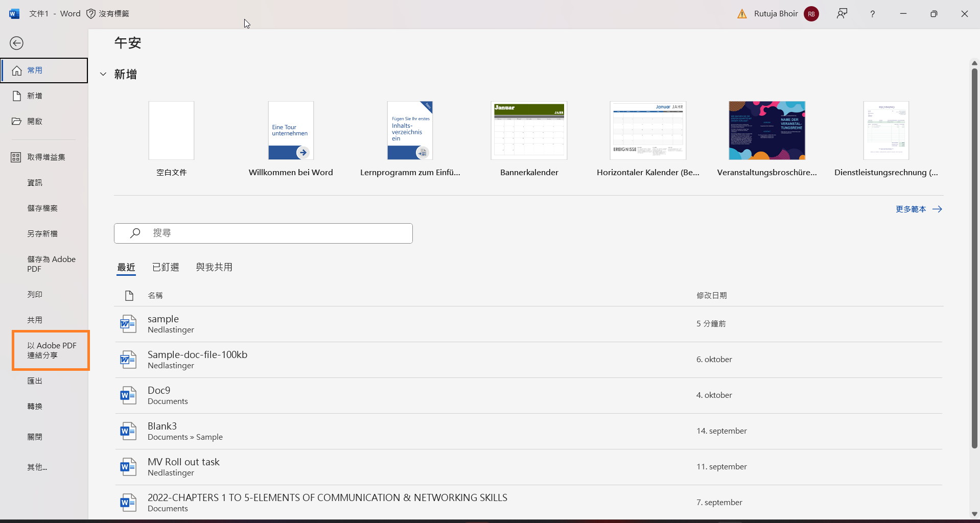Open the Sample-doc-file-100kb file name
The width and height of the screenshot is (980, 523).
coord(197,355)
